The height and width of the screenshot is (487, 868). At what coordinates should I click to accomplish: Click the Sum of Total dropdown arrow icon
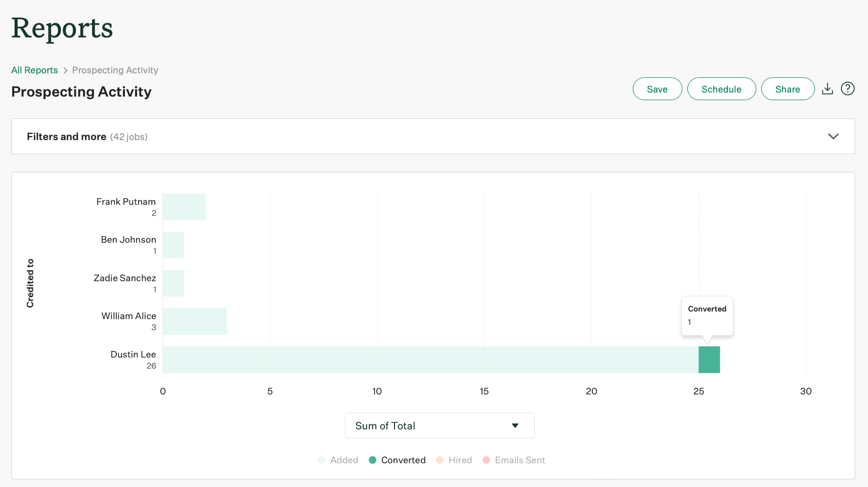(515, 425)
